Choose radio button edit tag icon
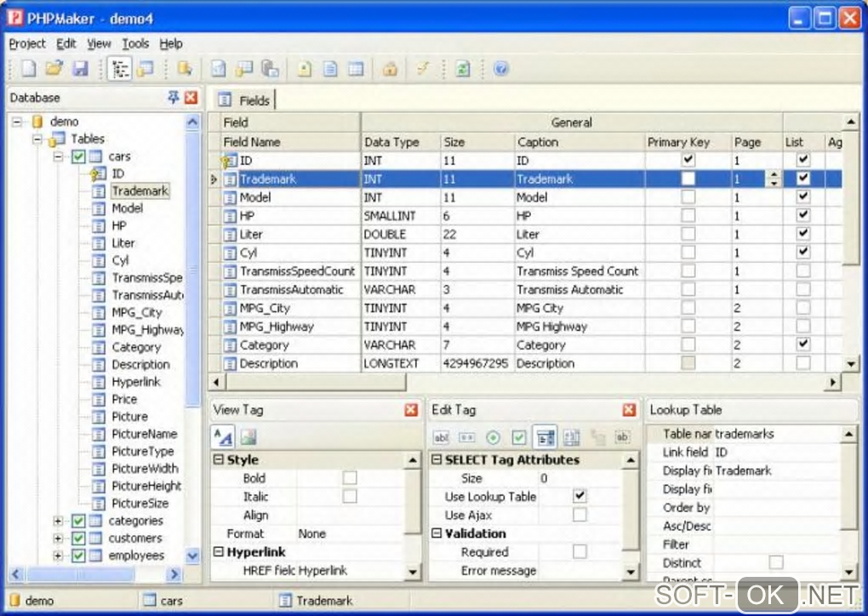The image size is (868, 616). (x=493, y=437)
